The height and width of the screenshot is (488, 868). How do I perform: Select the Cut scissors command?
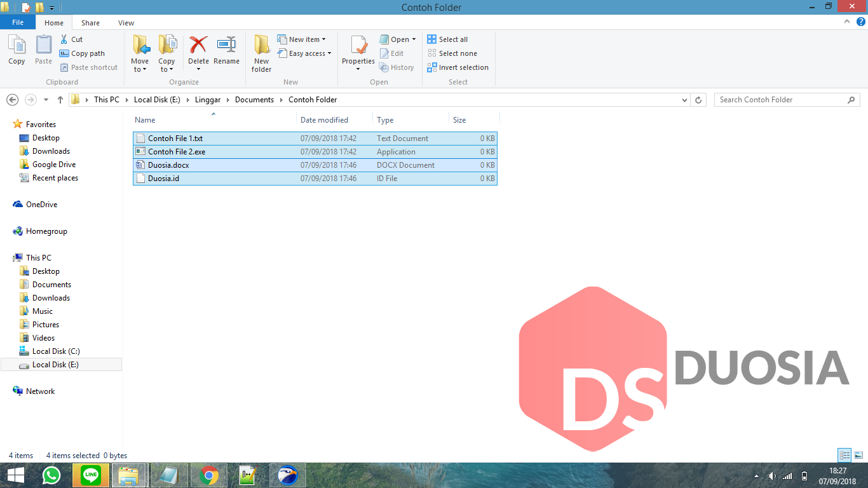71,39
